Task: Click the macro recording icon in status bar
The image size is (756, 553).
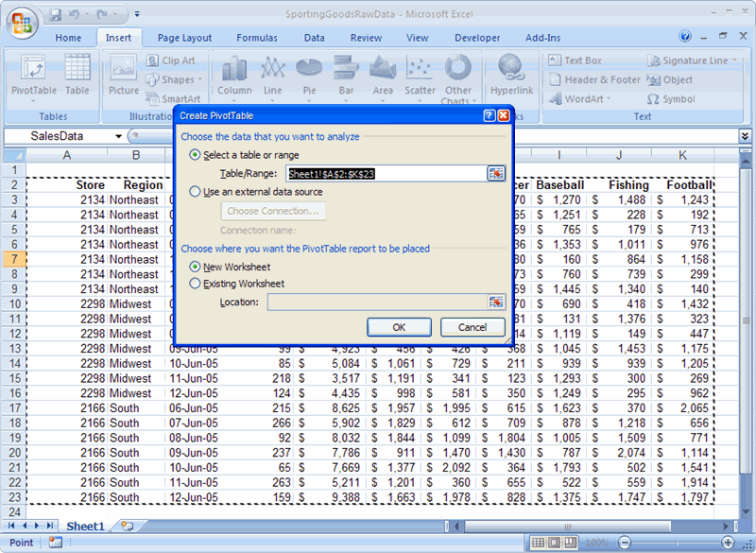Action: [x=56, y=543]
